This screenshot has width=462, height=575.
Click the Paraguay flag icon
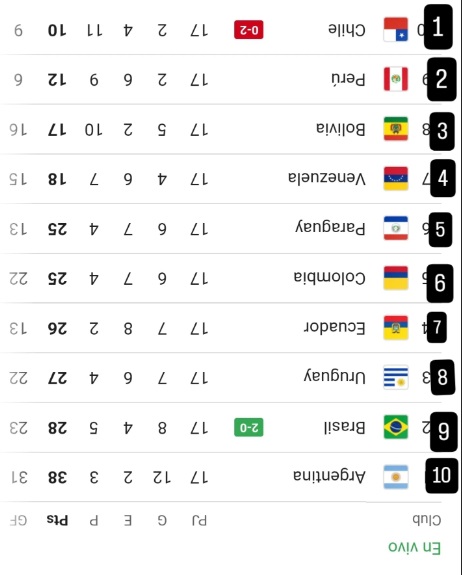point(396,228)
